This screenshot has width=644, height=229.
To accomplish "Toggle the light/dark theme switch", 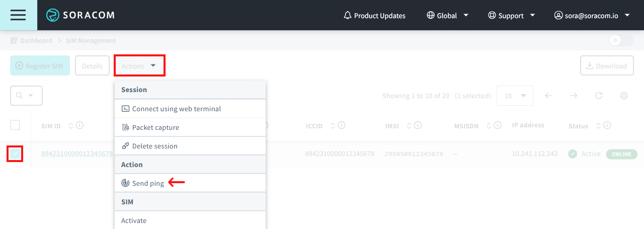I will (621, 41).
